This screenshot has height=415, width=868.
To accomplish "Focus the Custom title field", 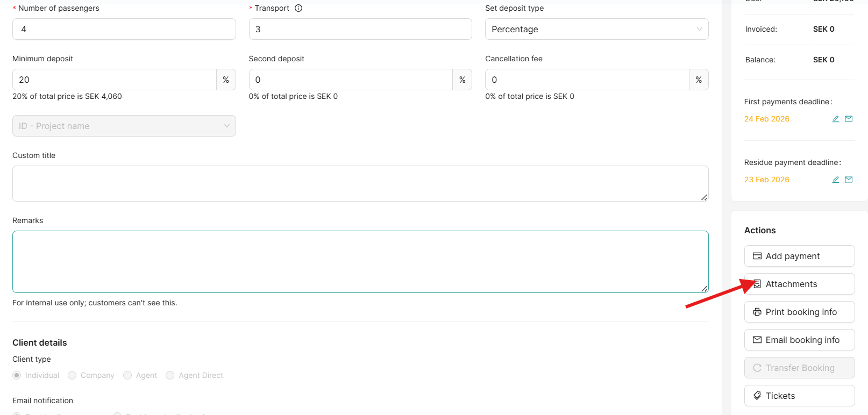I will [360, 183].
